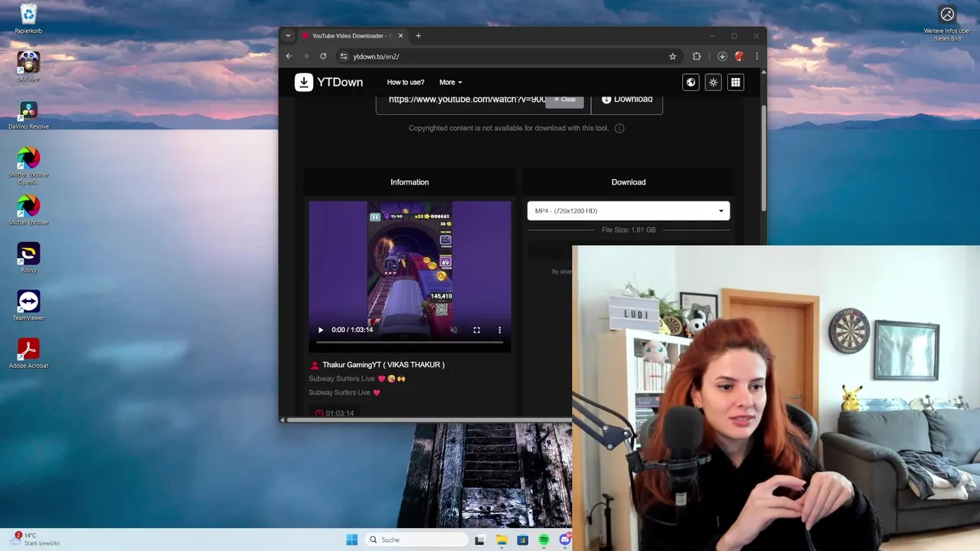This screenshot has width=980, height=551.
Task: Open the video preview more options menu
Action: tap(499, 330)
